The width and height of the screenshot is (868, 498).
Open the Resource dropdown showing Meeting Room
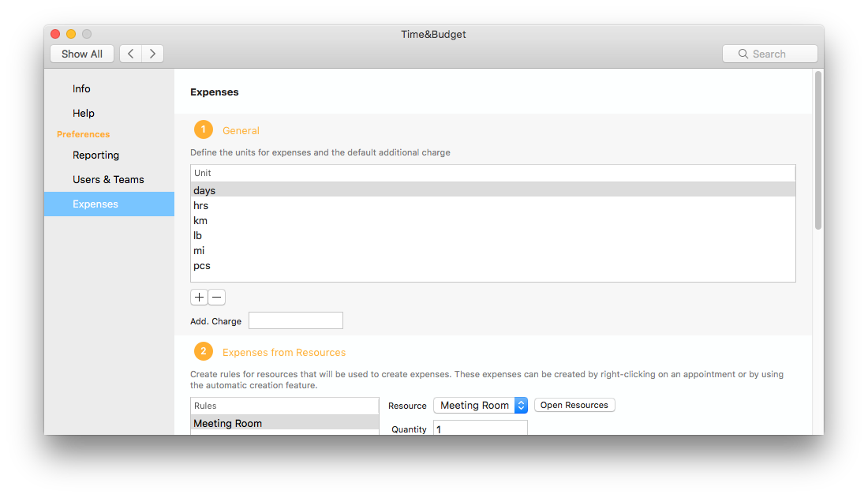click(481, 405)
